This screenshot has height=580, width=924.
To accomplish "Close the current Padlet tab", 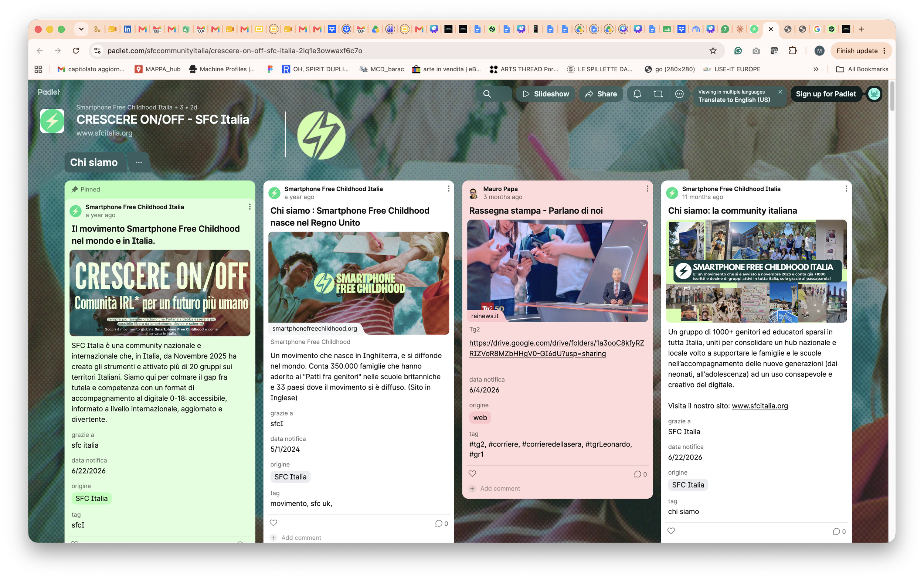I will click(x=771, y=29).
